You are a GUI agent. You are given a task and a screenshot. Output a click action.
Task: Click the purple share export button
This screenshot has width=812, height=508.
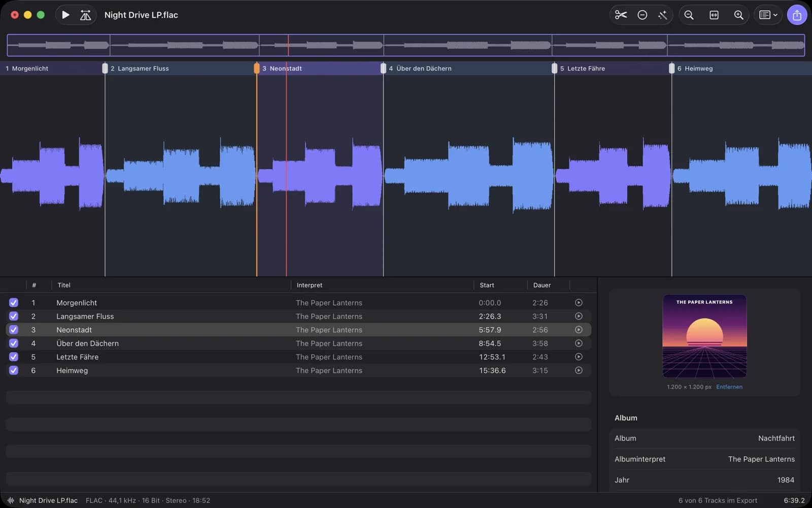coord(797,15)
